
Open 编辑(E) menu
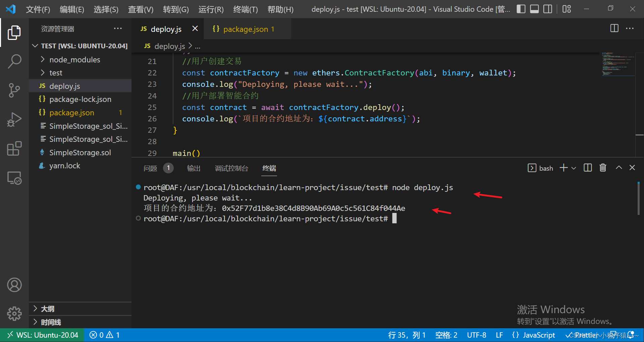point(72,9)
